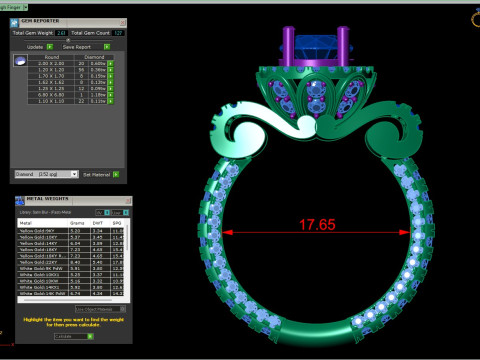
Task: Click the Total Gem Weight value field
Action: pyautogui.click(x=61, y=33)
